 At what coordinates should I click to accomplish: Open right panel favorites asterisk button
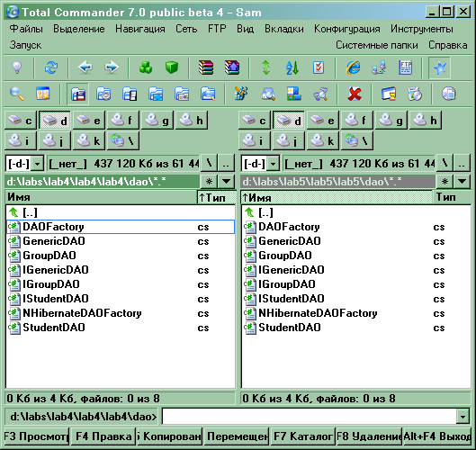(x=445, y=182)
